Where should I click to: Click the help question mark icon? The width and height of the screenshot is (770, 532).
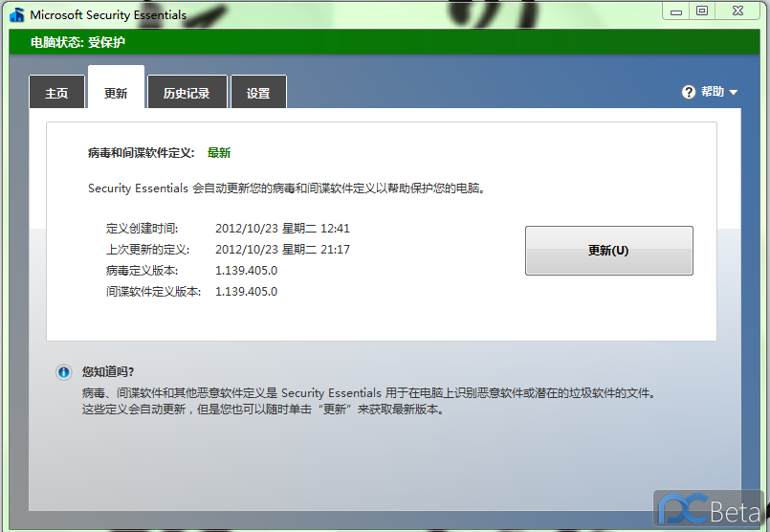pyautogui.click(x=689, y=92)
